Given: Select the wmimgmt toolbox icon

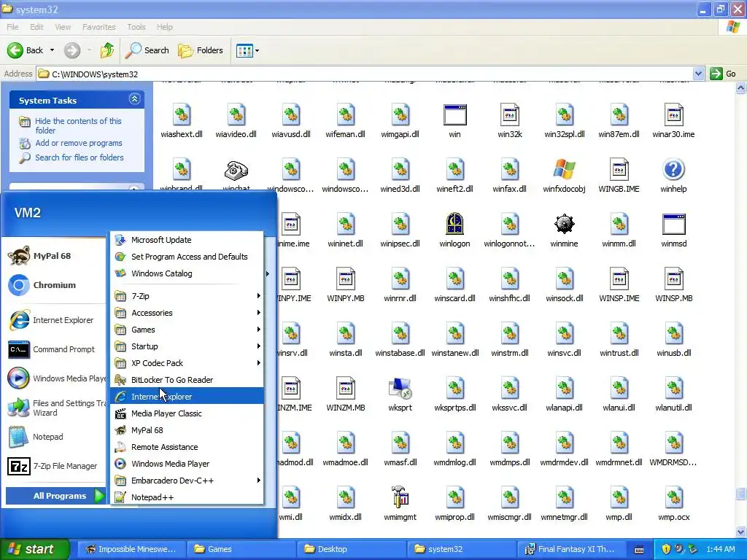Looking at the screenshot, I should coord(400,497).
